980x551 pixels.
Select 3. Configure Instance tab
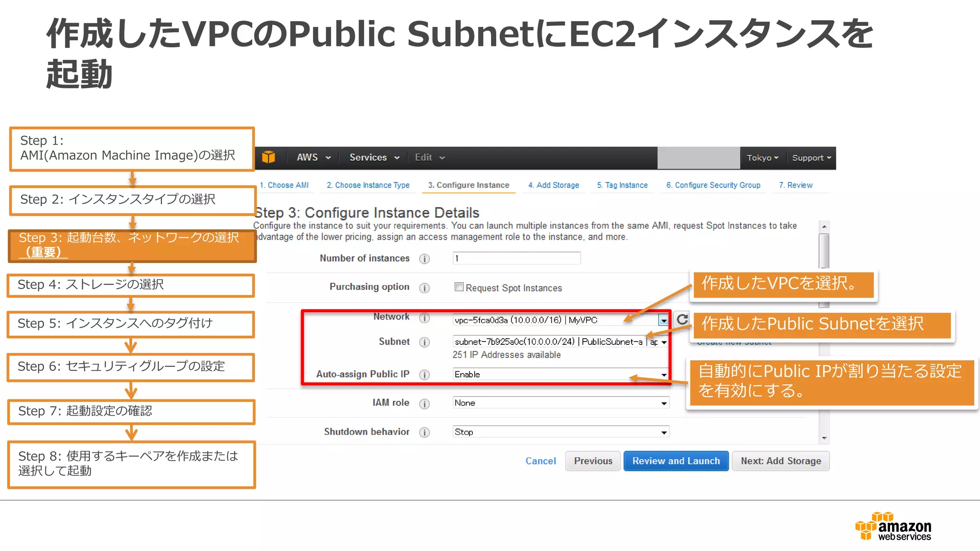468,185
